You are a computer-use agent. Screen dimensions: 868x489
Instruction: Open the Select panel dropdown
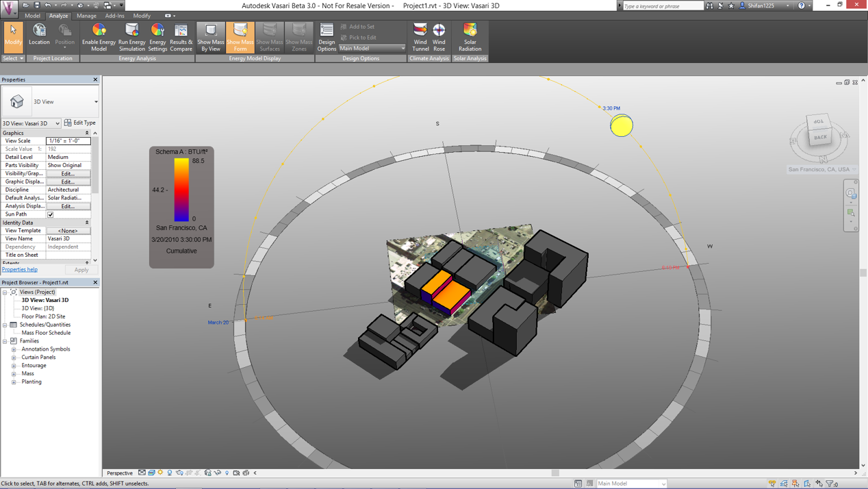coord(13,58)
